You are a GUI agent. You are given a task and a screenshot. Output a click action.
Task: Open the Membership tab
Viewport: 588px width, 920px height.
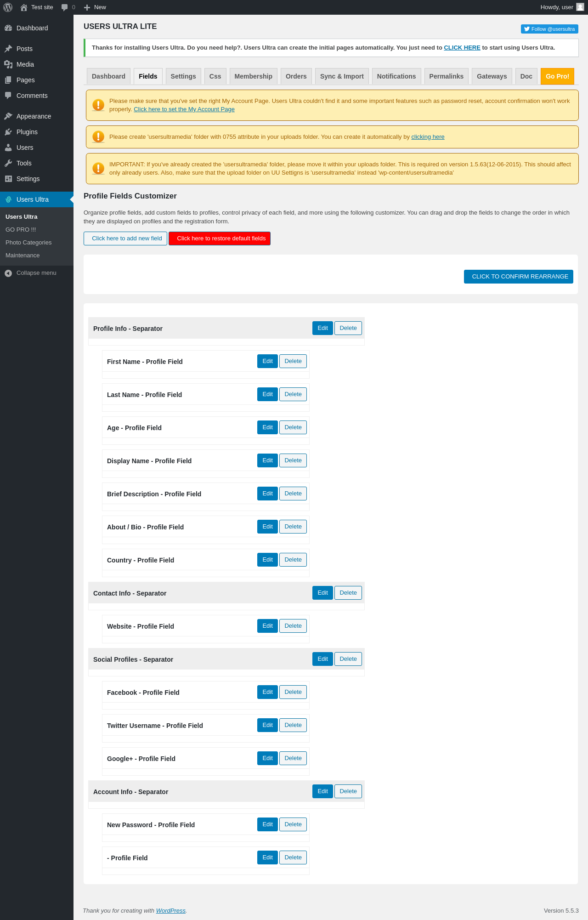pyautogui.click(x=253, y=76)
